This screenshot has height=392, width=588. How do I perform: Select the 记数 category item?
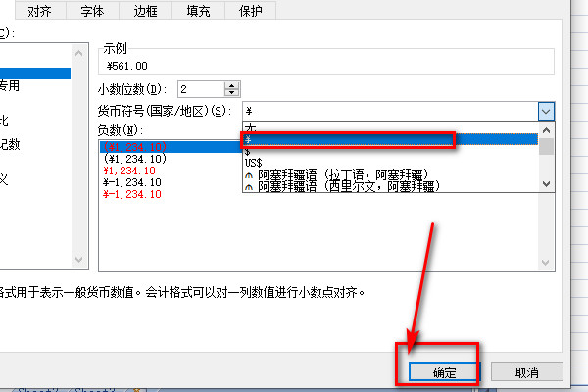pyautogui.click(x=10, y=144)
